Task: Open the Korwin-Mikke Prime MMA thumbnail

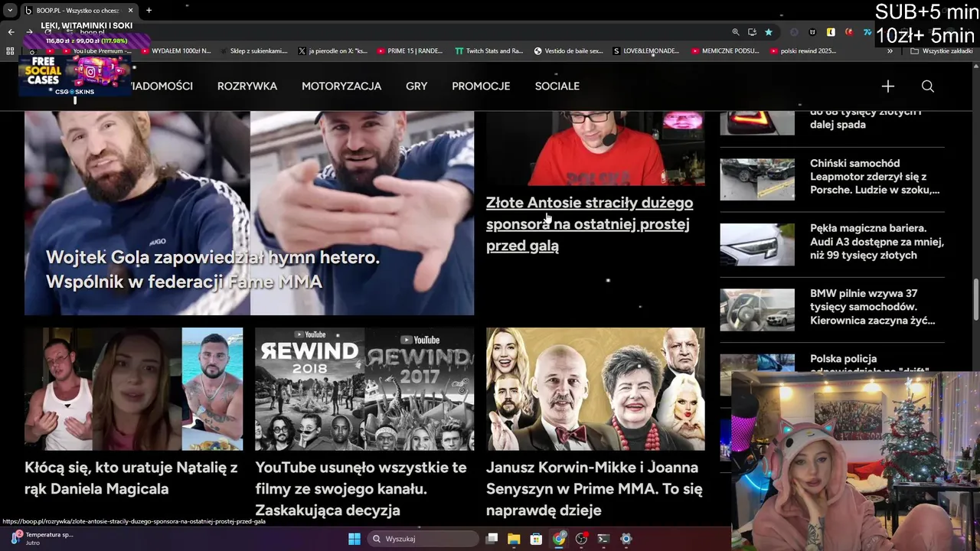Action: tap(596, 389)
